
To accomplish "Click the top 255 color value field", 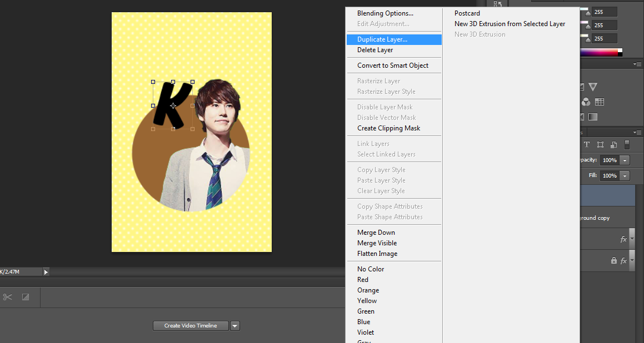I will click(x=605, y=12).
